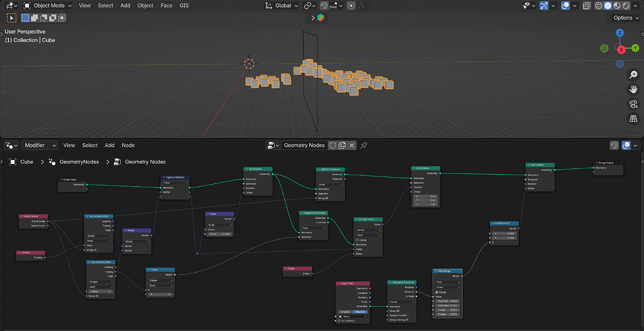
Task: Pin the node tree with pin icon
Action: click(x=364, y=145)
